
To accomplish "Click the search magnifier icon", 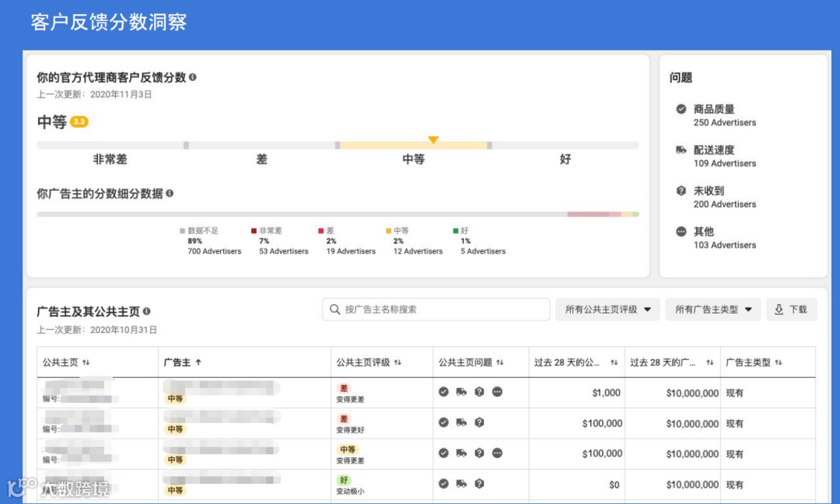I will tap(334, 310).
